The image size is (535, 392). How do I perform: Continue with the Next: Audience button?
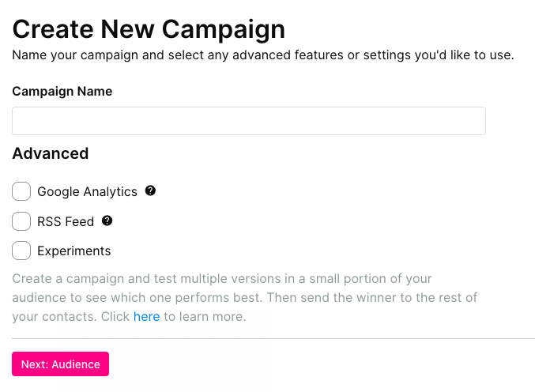coord(60,364)
